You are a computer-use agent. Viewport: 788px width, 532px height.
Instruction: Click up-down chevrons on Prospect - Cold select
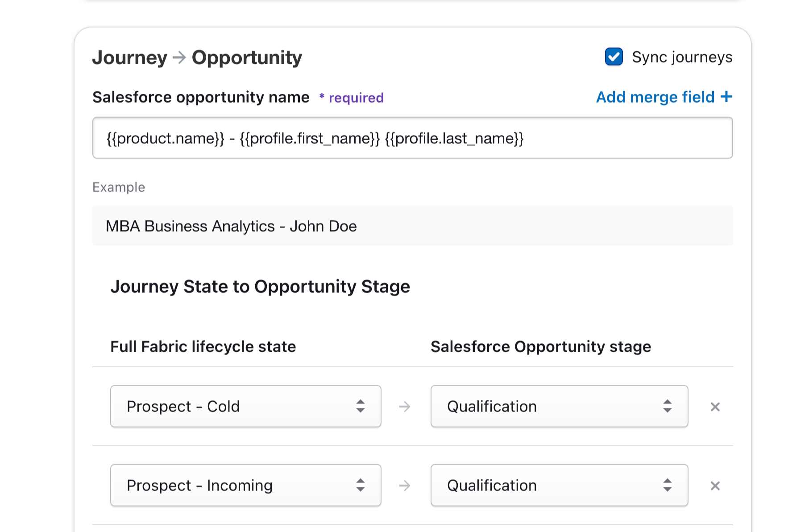click(x=361, y=406)
